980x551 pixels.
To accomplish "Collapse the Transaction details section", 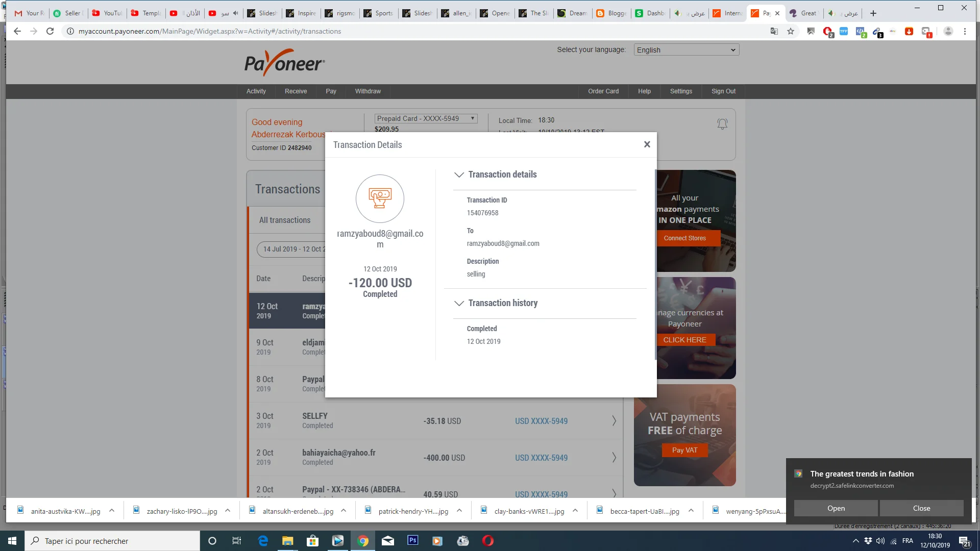I will tap(459, 174).
